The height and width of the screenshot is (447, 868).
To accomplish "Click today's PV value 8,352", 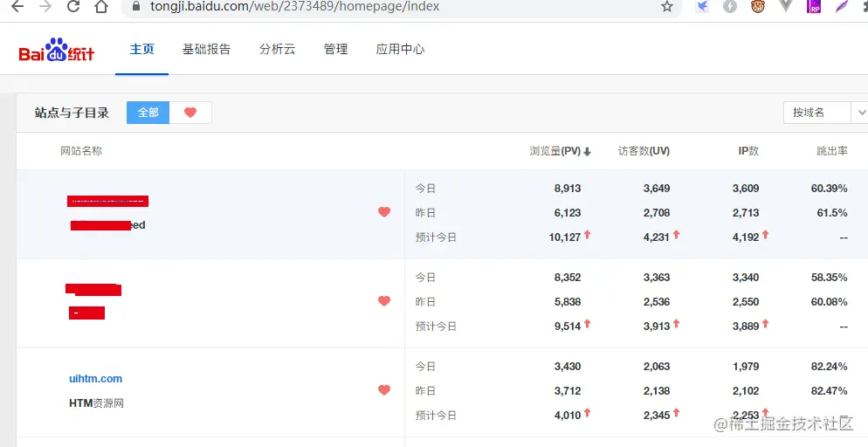I will click(568, 277).
